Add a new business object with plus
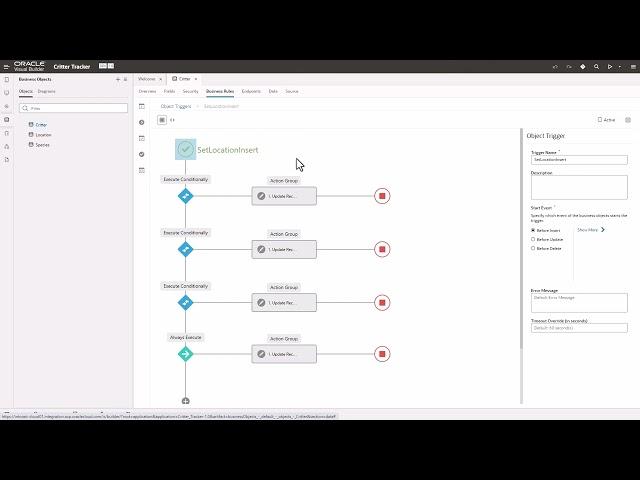 point(118,79)
